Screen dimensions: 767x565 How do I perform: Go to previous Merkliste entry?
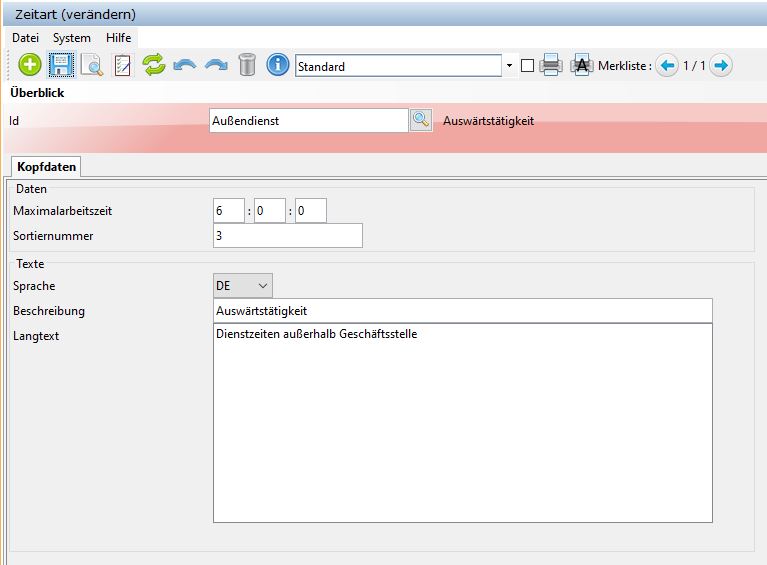pyautogui.click(x=667, y=66)
